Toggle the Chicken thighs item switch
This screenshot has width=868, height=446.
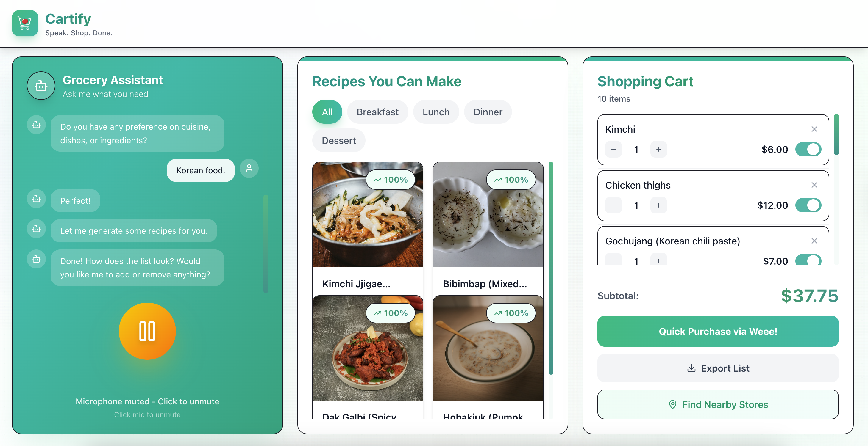tap(808, 205)
